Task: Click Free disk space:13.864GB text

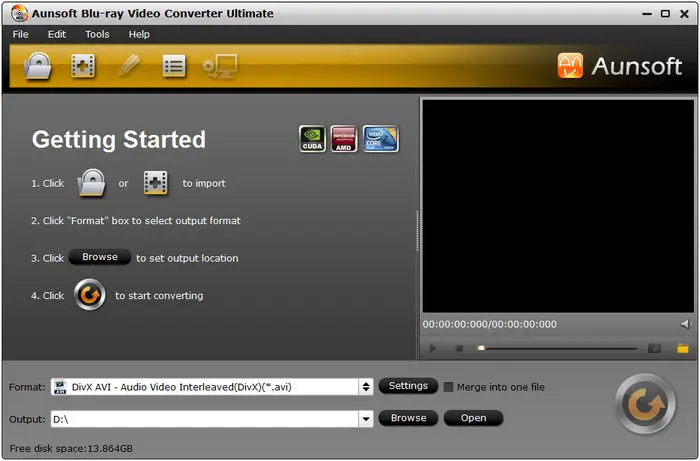Action: (71, 449)
